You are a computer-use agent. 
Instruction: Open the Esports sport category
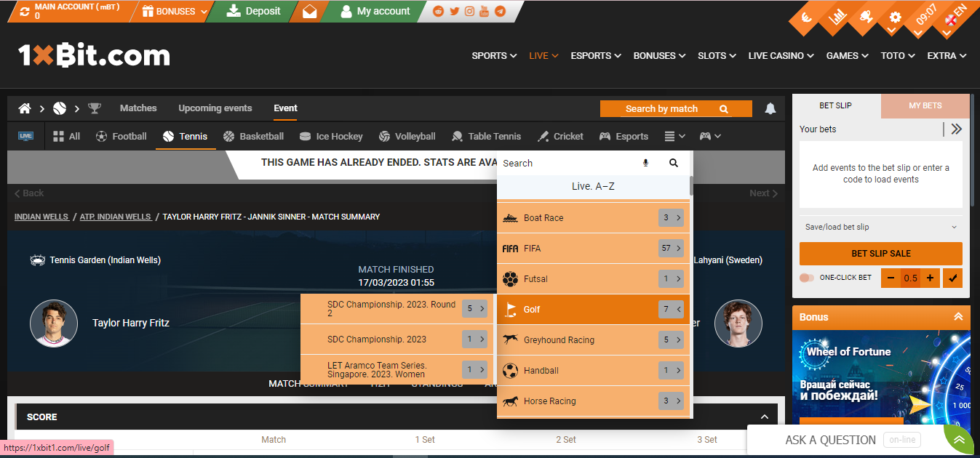click(625, 136)
